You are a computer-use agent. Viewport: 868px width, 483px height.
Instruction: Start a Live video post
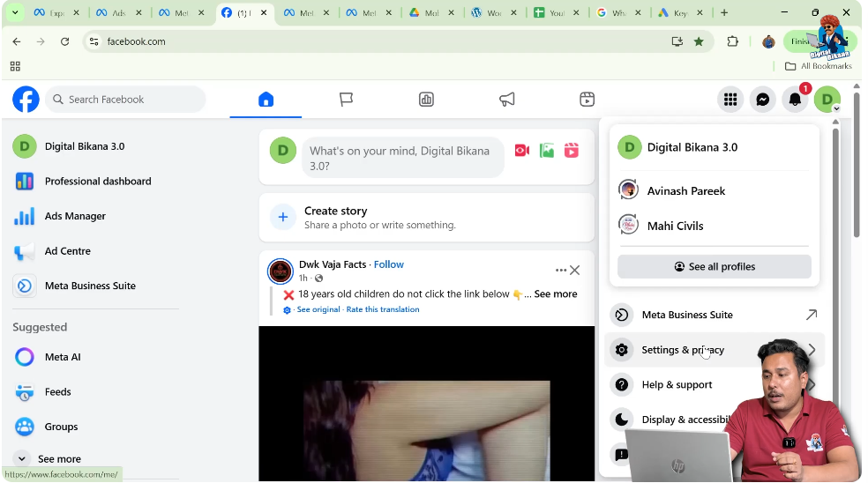[522, 151]
